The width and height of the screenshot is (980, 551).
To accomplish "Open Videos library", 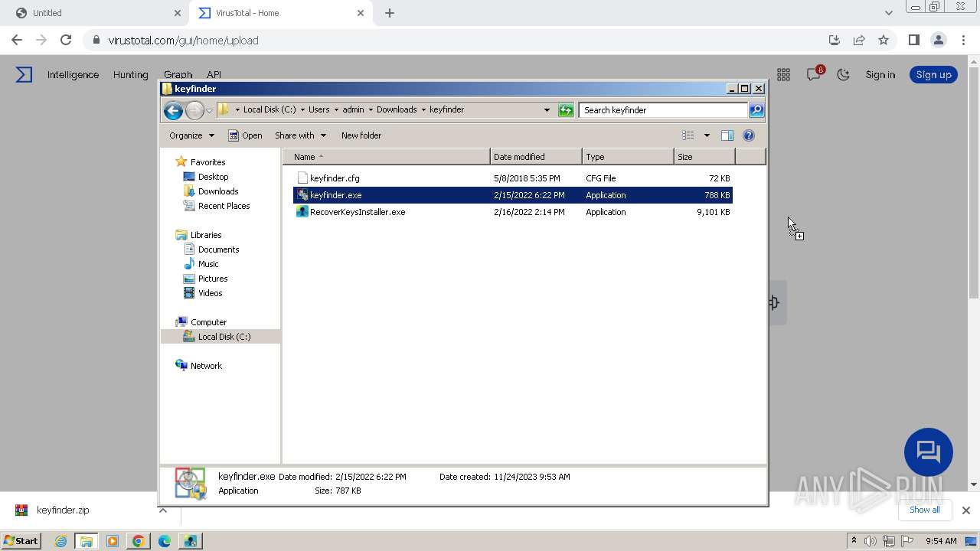I will click(210, 293).
